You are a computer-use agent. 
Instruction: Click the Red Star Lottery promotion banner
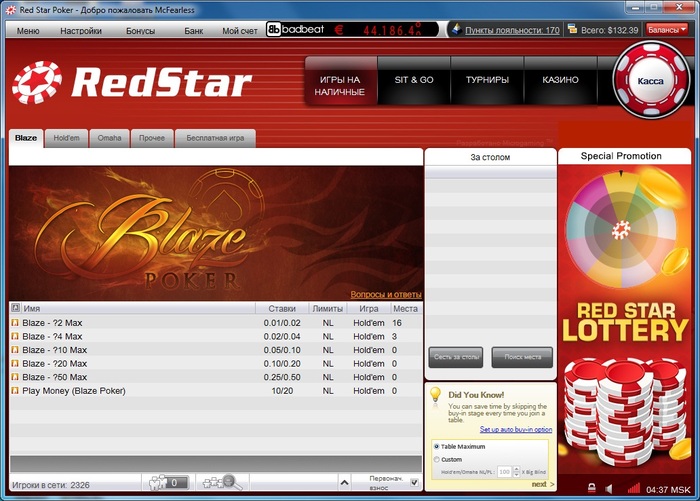pyautogui.click(x=625, y=319)
